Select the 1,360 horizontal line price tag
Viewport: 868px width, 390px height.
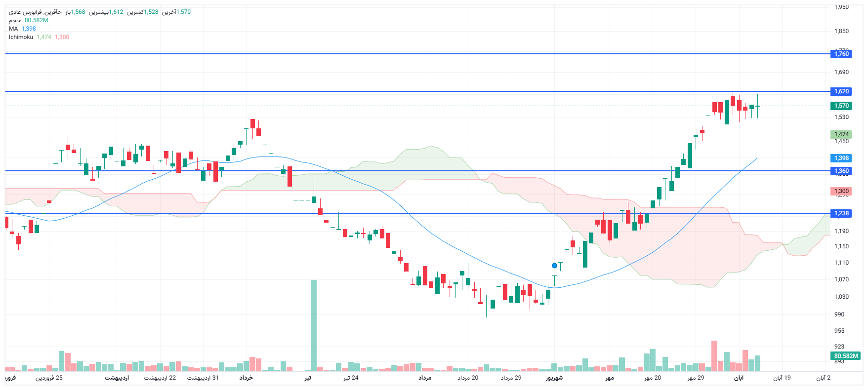pyautogui.click(x=841, y=171)
